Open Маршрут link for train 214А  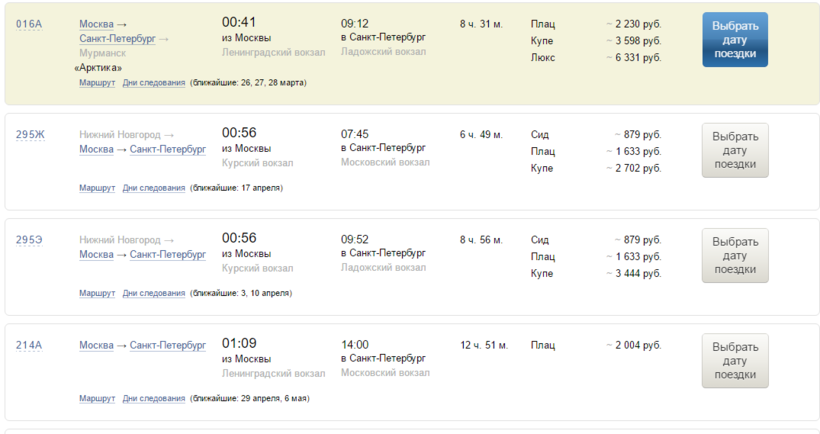[97, 399]
